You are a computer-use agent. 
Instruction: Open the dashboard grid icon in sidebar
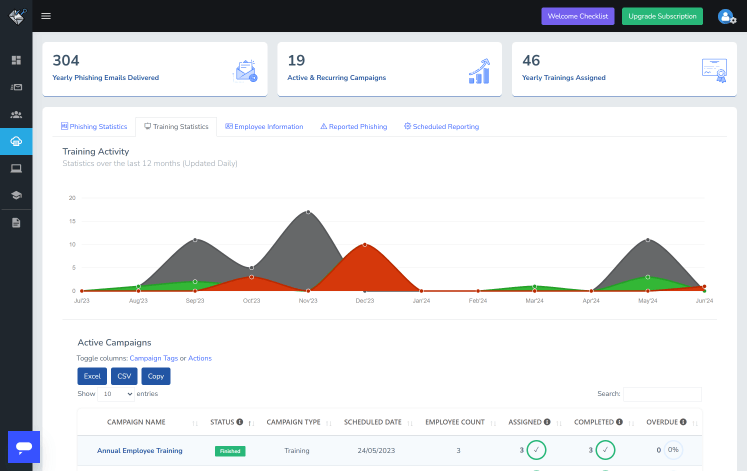[16, 60]
